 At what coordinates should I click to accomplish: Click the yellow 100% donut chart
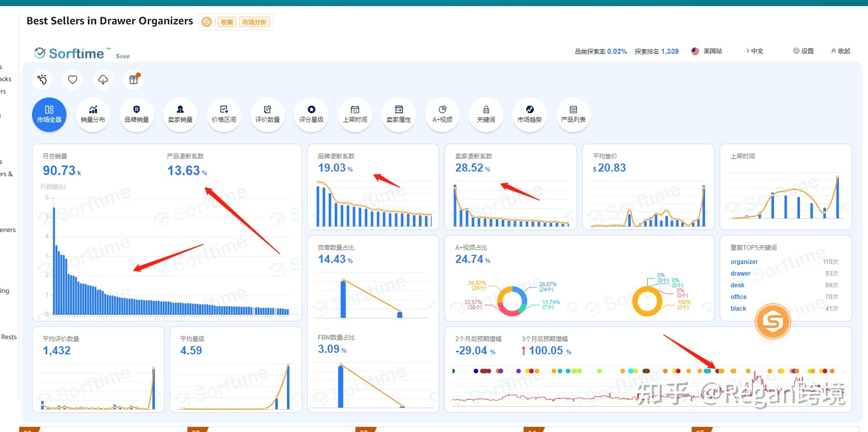pyautogui.click(x=647, y=301)
